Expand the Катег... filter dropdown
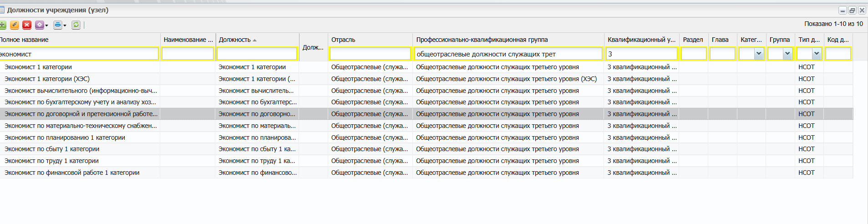 click(x=759, y=54)
